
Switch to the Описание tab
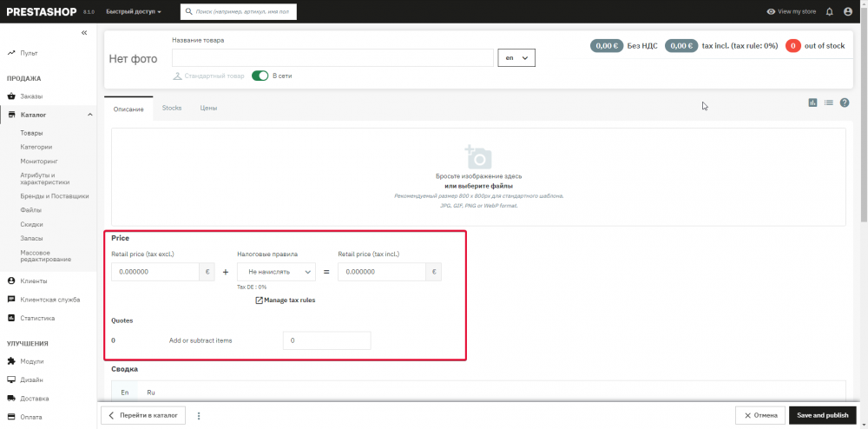[x=128, y=109]
